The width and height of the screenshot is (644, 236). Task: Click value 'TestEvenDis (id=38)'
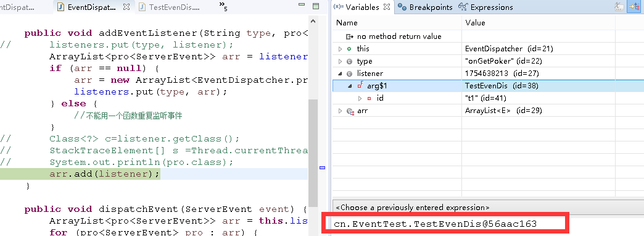pyautogui.click(x=502, y=86)
